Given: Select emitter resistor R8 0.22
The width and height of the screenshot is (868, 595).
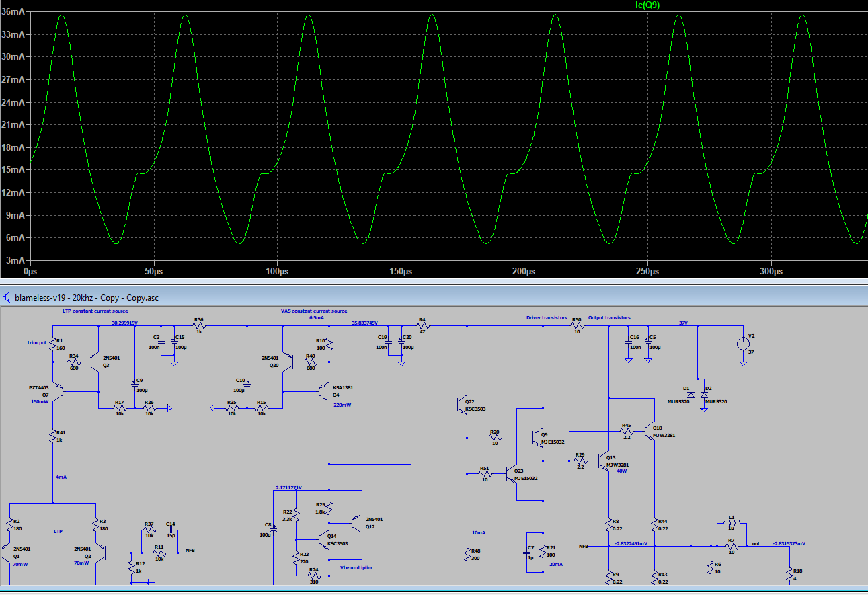Looking at the screenshot, I should tap(608, 526).
